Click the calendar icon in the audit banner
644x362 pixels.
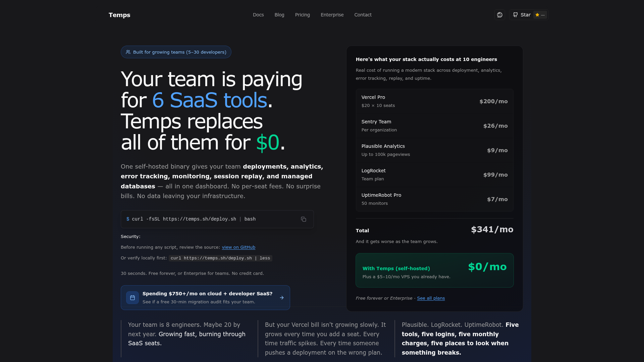tap(132, 298)
